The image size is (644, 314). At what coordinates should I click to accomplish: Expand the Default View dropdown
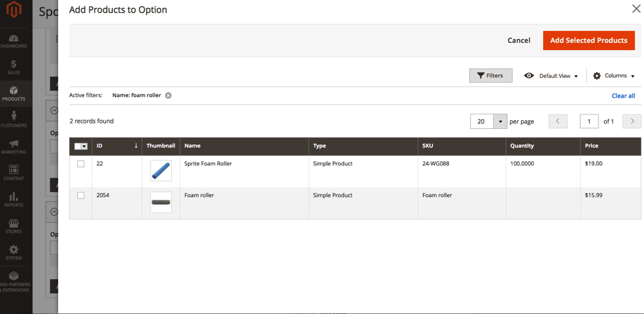click(552, 76)
